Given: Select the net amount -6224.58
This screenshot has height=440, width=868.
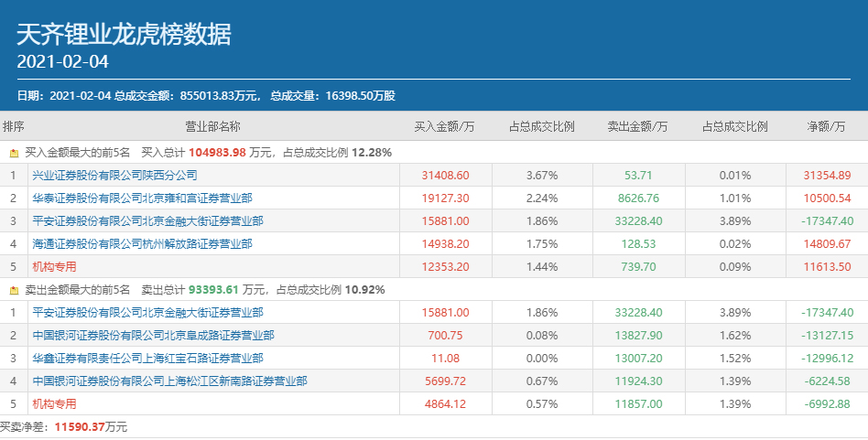Looking at the screenshot, I should click(827, 381).
